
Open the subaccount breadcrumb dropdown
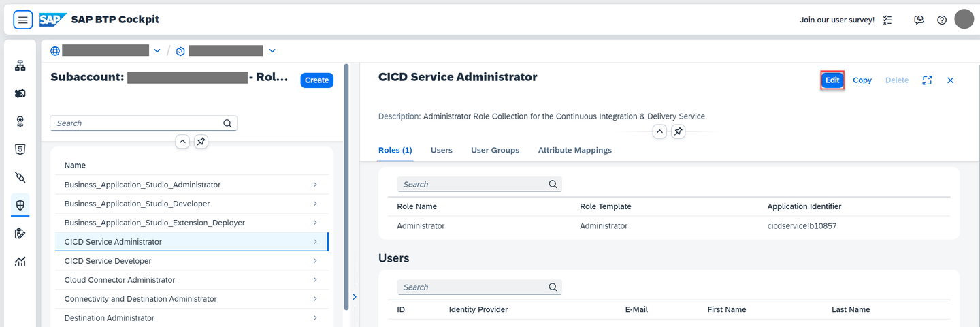click(272, 50)
